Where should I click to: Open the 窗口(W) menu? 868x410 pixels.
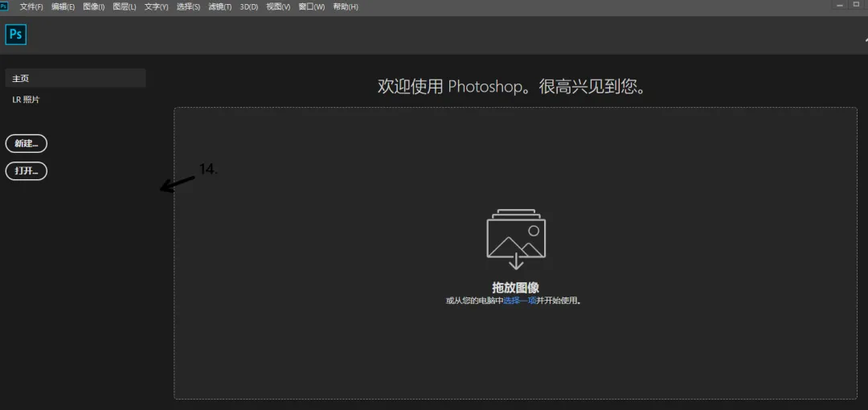312,6
